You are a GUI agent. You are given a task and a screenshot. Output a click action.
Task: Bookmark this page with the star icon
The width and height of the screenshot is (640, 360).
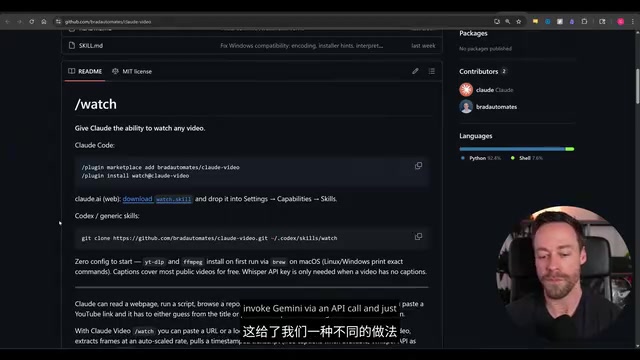518,22
